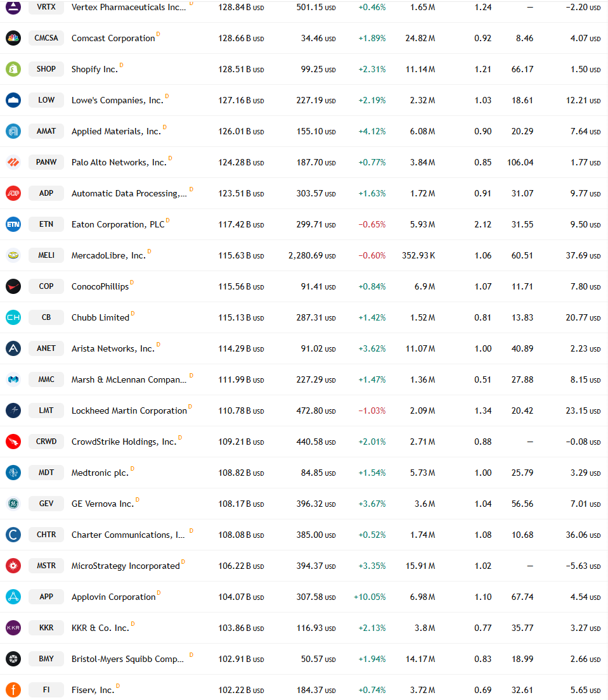Open Vertex Pharmaceuticals Inc... link

coord(129,7)
